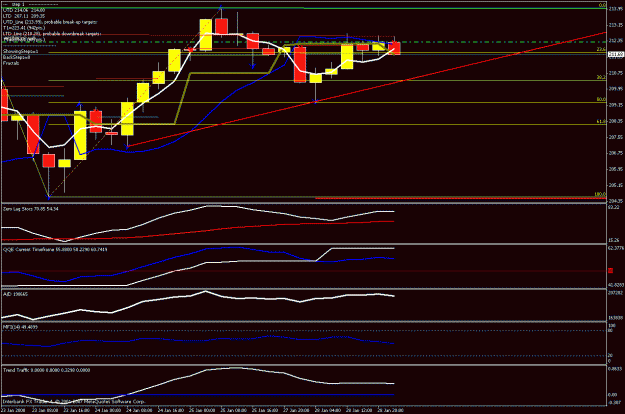Click the '24 Jan 16:00' time axis label
The image size is (625, 414).
click(171, 410)
